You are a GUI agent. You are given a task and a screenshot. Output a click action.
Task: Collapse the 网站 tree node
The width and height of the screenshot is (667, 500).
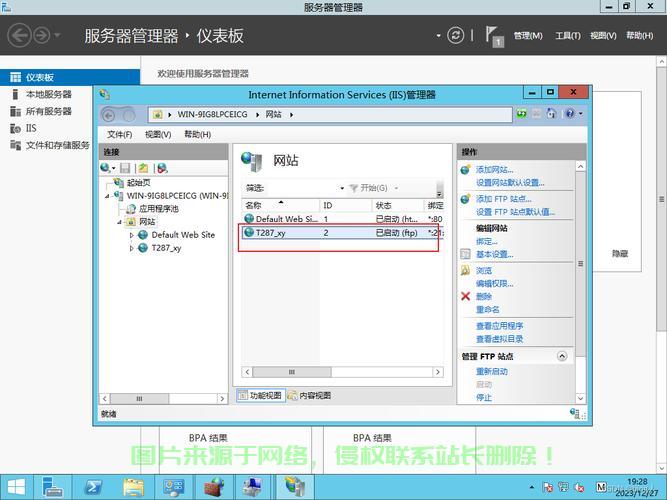[x=120, y=222]
